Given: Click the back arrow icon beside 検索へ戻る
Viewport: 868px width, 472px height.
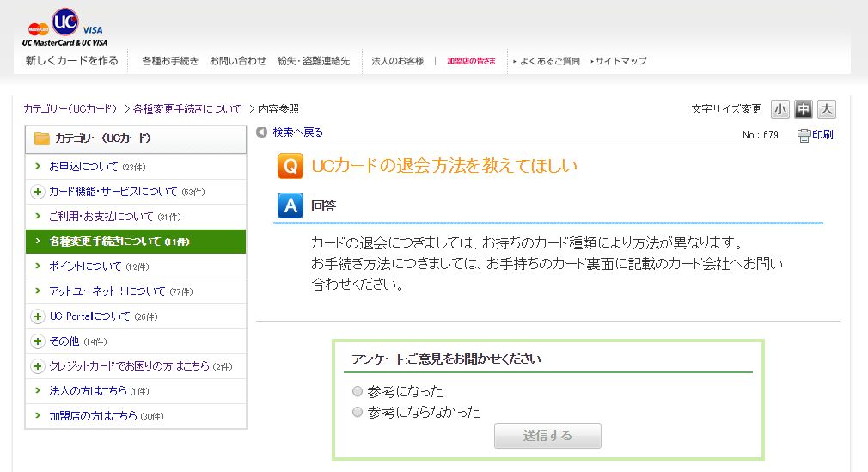Looking at the screenshot, I should point(262,132).
